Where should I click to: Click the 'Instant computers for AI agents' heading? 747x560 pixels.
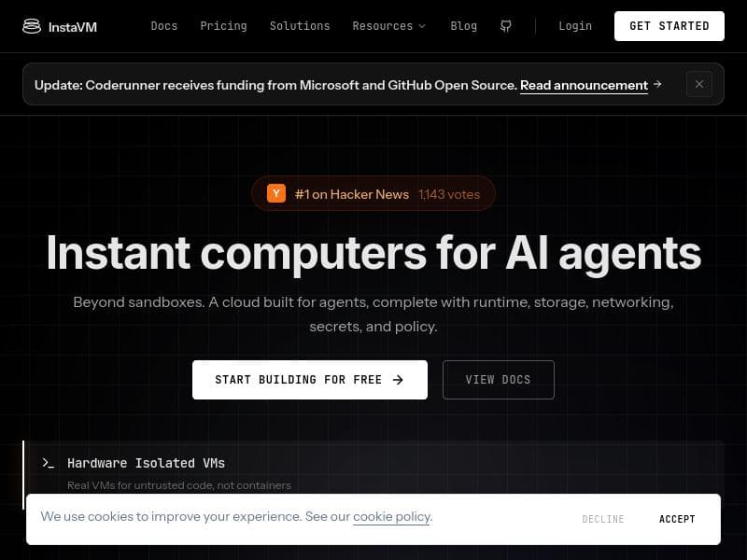(x=373, y=254)
